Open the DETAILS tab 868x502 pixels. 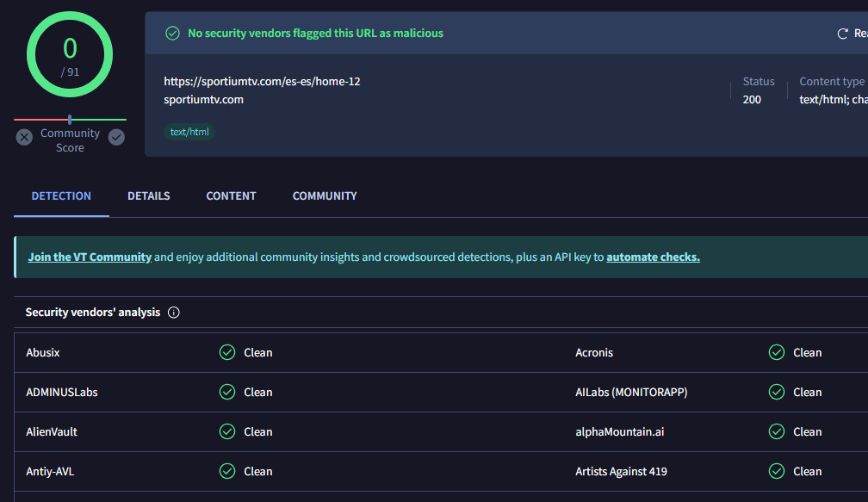149,196
